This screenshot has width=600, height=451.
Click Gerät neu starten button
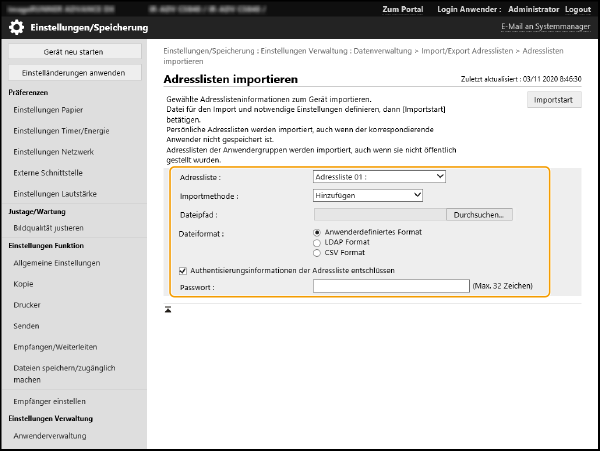(73, 51)
